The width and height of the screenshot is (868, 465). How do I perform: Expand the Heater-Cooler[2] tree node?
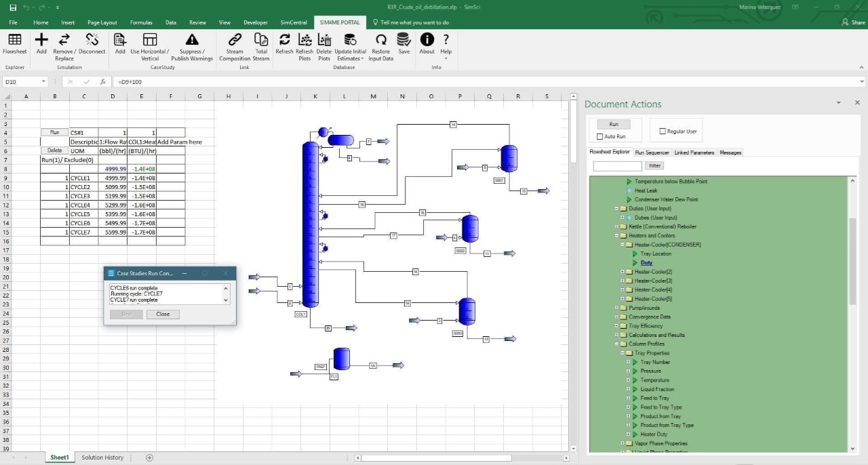click(x=623, y=272)
